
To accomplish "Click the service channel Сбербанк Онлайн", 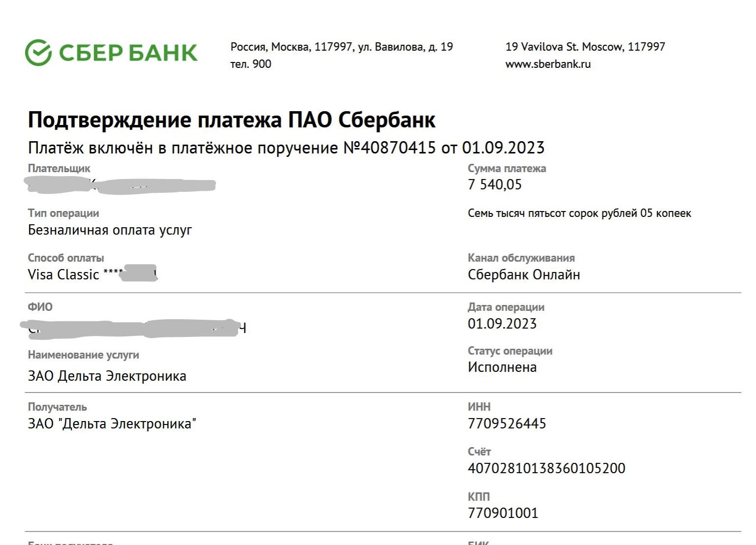I will tap(524, 274).
